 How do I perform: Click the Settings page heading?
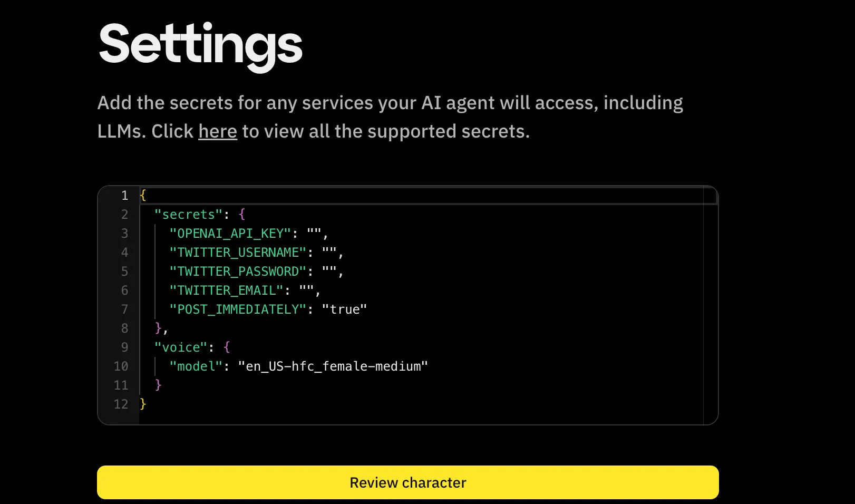200,46
